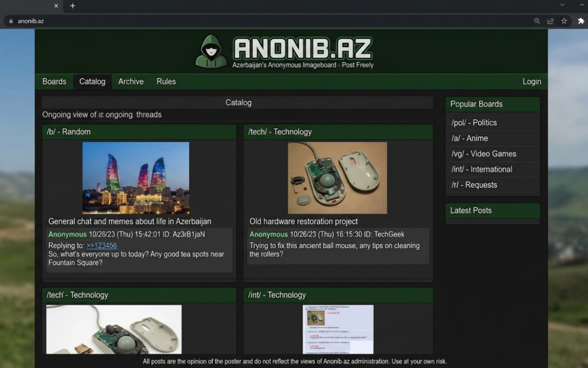
Task: Click Anonymous poster name with ID Az3rB1jaN
Action: (68, 234)
